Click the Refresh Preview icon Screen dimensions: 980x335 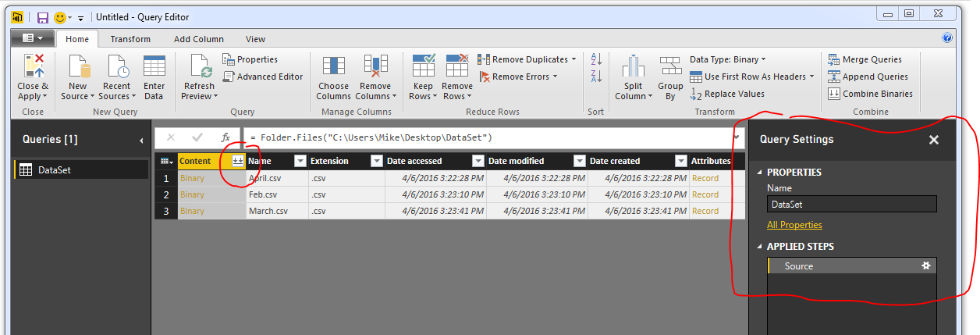(198, 66)
